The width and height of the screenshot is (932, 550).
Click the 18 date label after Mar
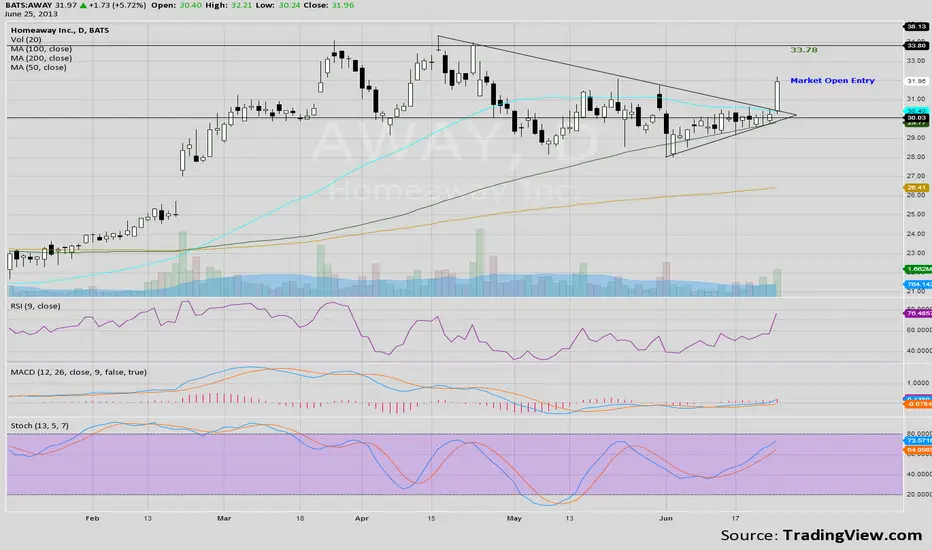tap(300, 518)
